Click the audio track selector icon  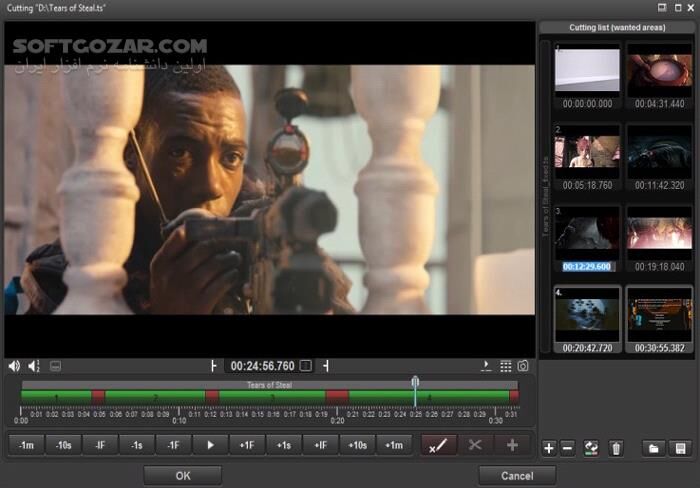pos(34,366)
